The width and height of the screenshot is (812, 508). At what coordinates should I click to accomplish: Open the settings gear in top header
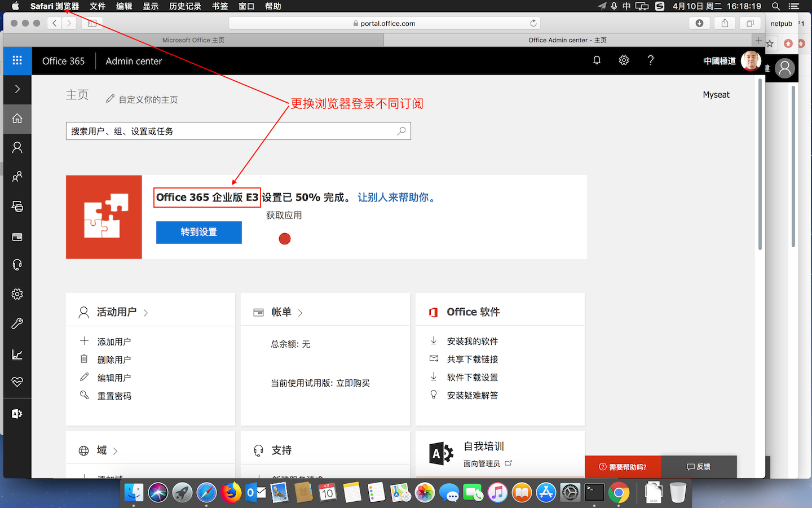coord(624,60)
